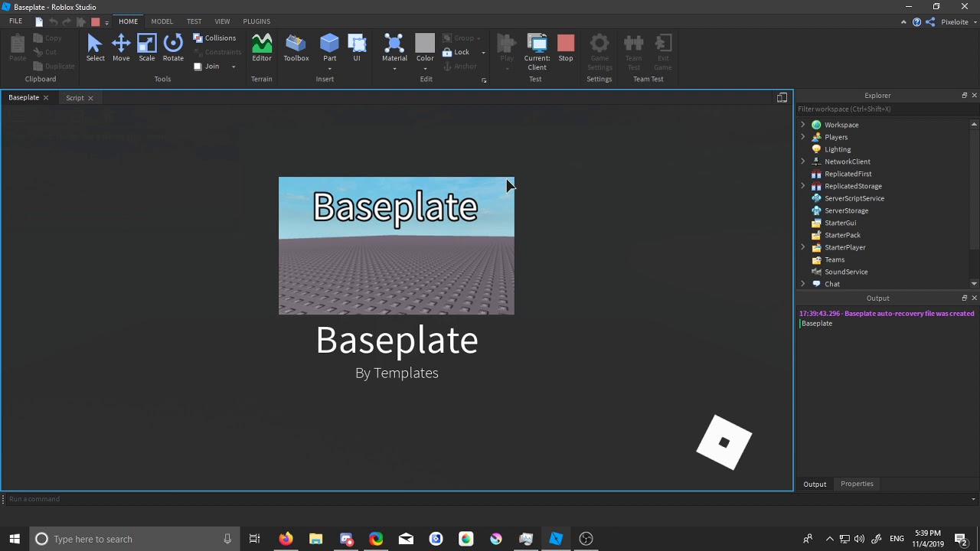Select ServerStorage in the Explorer
The width and height of the screenshot is (980, 551).
click(x=846, y=210)
